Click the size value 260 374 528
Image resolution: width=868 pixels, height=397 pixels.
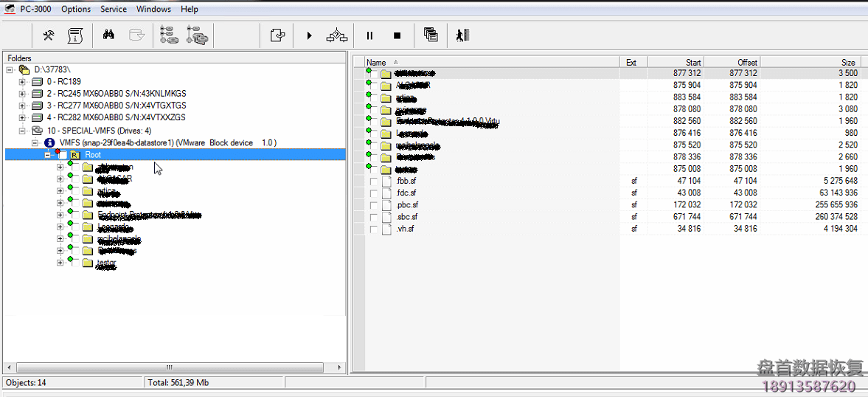coord(836,217)
